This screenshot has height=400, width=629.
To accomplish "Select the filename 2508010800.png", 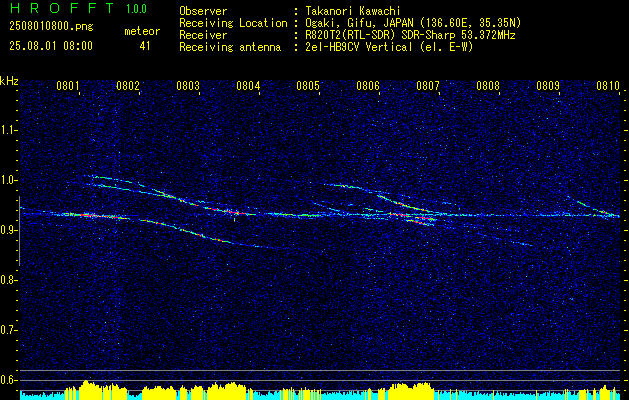I will [x=51, y=27].
